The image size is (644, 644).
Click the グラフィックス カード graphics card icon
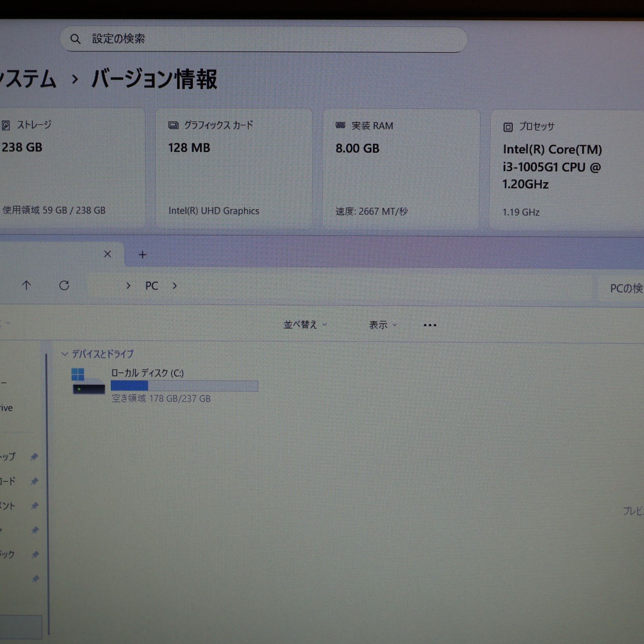(x=173, y=125)
